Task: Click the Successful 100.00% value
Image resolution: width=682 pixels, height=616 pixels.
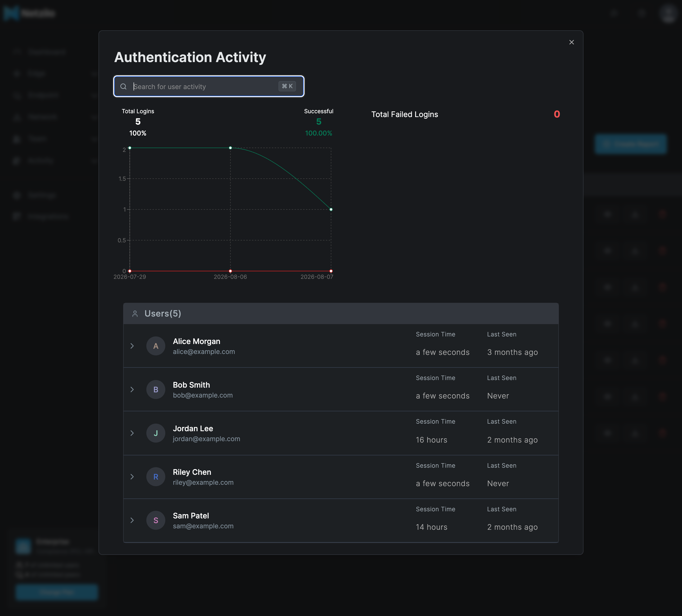Action: 319,133
